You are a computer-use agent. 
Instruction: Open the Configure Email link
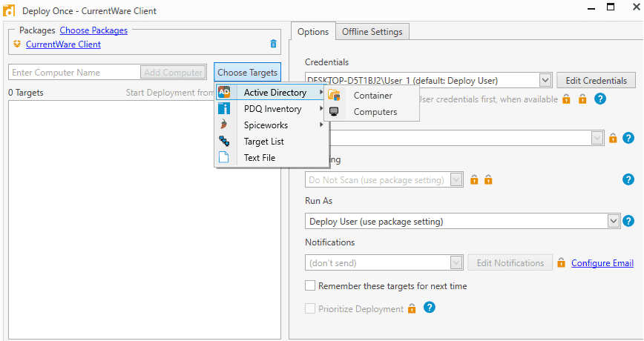pyautogui.click(x=602, y=262)
